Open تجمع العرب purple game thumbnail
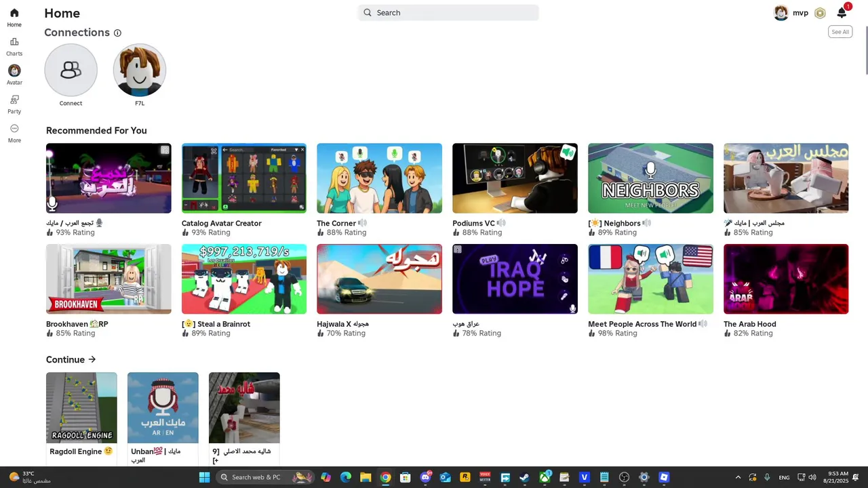Screen dimensions: 868x488 tap(108, 178)
